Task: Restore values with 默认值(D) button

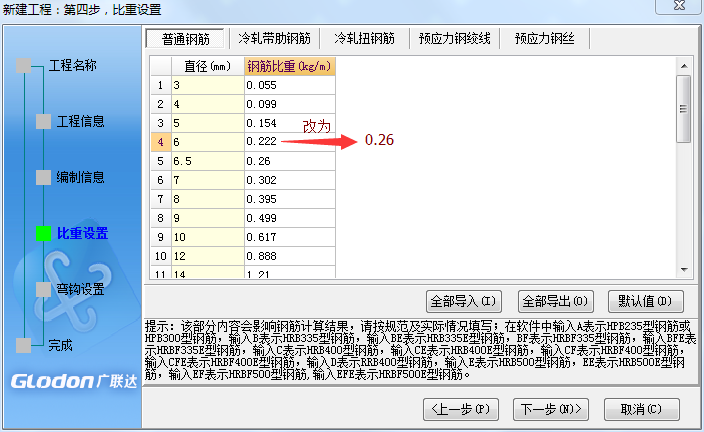Action: [646, 301]
